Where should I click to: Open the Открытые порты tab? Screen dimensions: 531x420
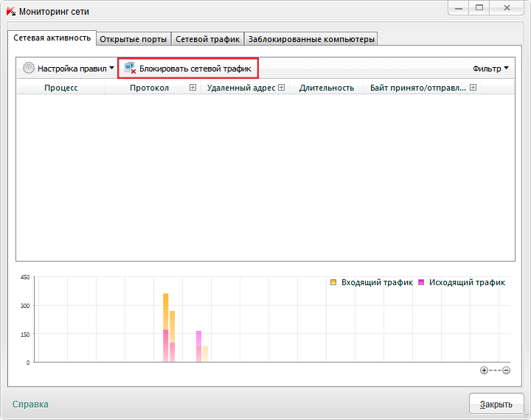[133, 39]
